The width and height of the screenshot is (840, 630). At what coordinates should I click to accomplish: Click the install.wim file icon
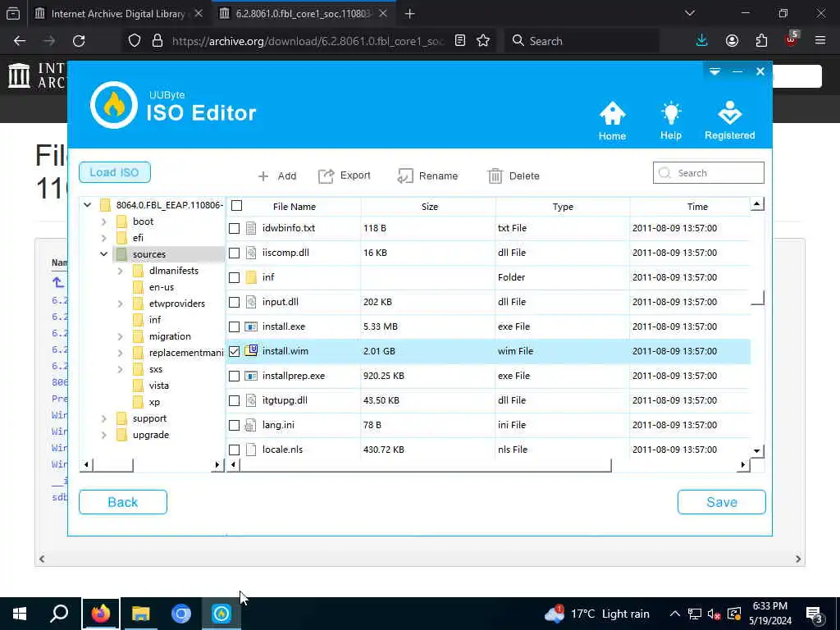pos(251,351)
